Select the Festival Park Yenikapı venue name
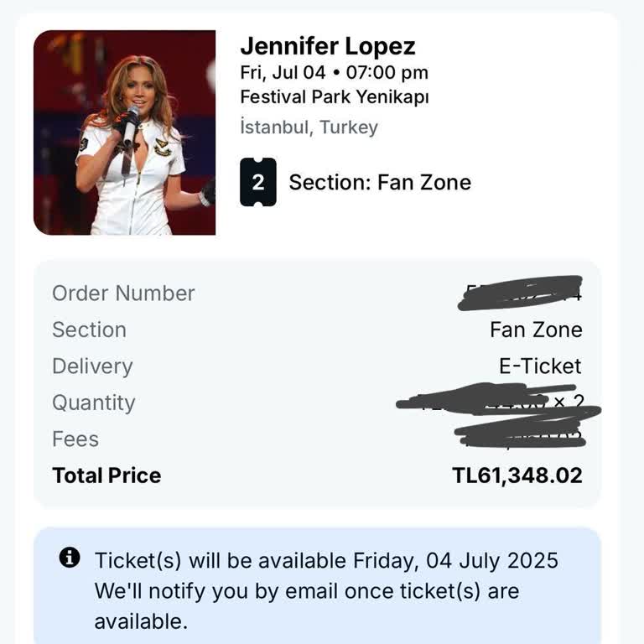644x644 pixels. (334, 97)
